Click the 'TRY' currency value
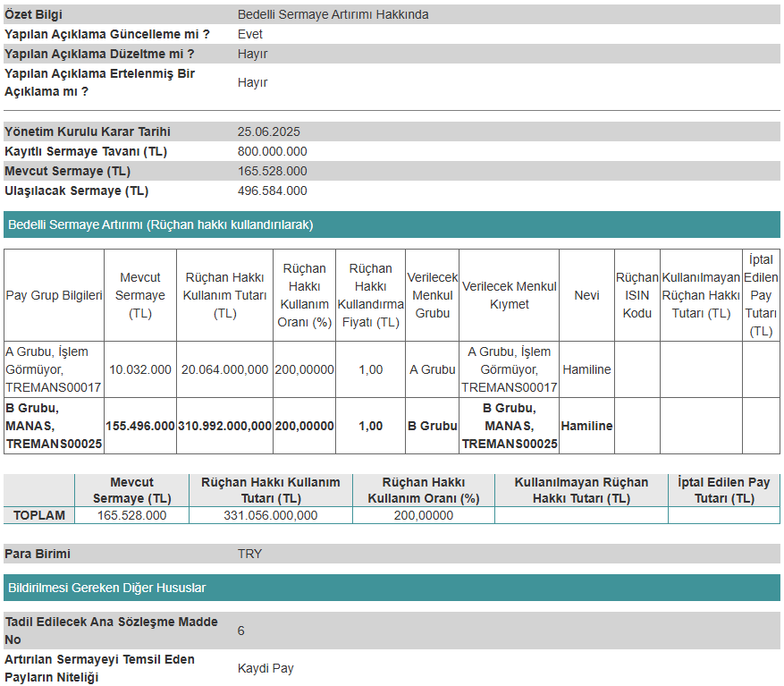This screenshot has height=686, width=784. coord(250,554)
